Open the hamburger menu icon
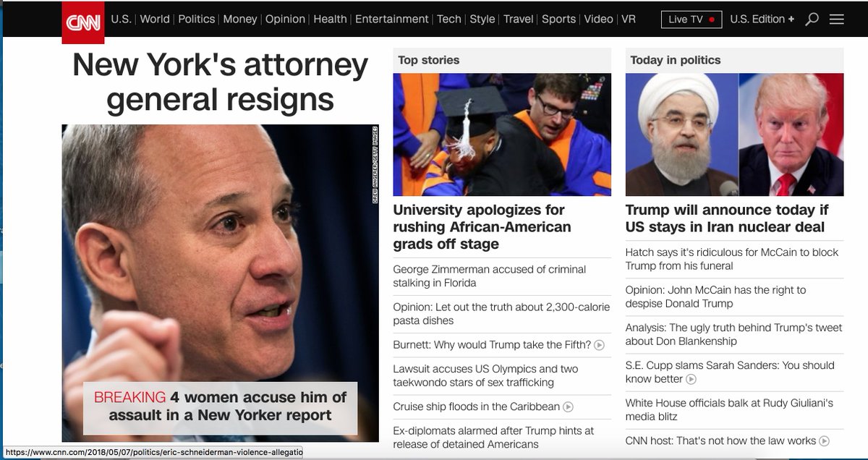The height and width of the screenshot is (460, 868). pos(837,20)
